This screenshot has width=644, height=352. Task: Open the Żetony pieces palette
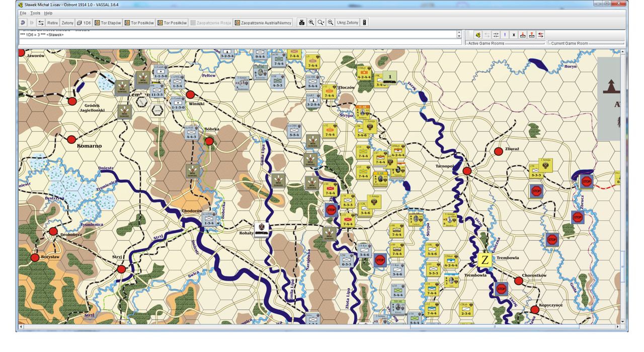click(67, 23)
